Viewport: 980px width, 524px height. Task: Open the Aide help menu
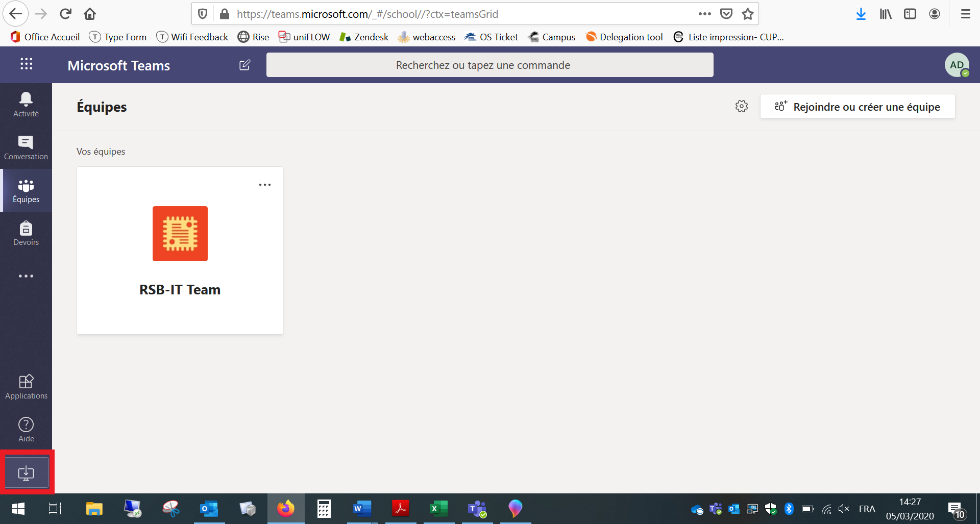click(26, 430)
